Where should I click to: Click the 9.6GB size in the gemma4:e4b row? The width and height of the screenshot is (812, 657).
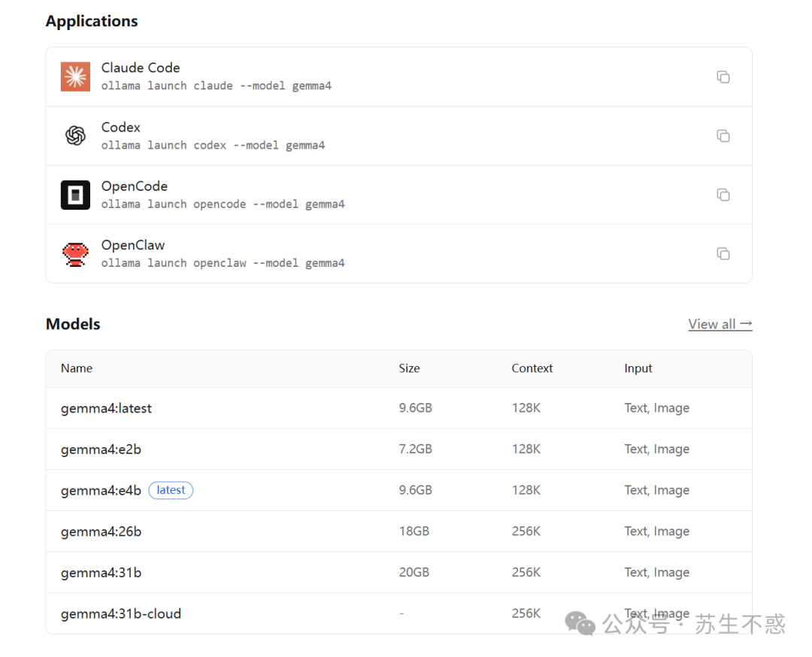[x=415, y=490]
